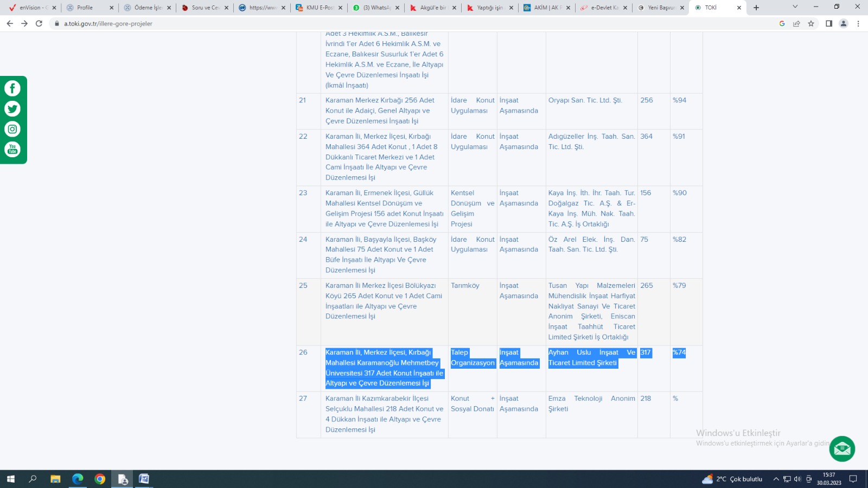
Task: Click the share page icon in address bar
Action: pyautogui.click(x=796, y=23)
